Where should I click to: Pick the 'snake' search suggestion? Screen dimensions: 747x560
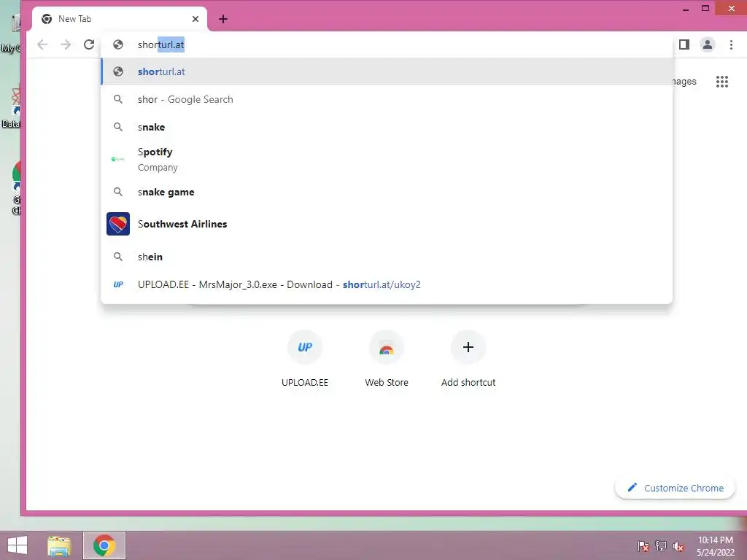(387, 127)
